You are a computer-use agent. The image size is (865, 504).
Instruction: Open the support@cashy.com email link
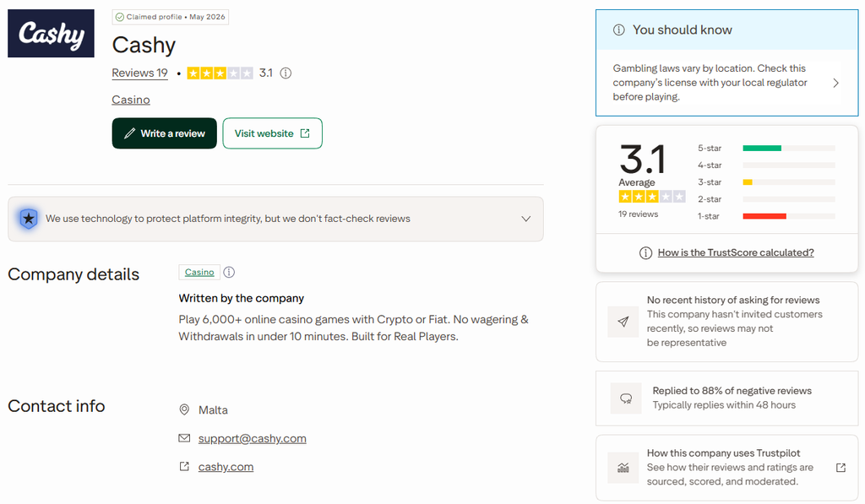(x=252, y=438)
